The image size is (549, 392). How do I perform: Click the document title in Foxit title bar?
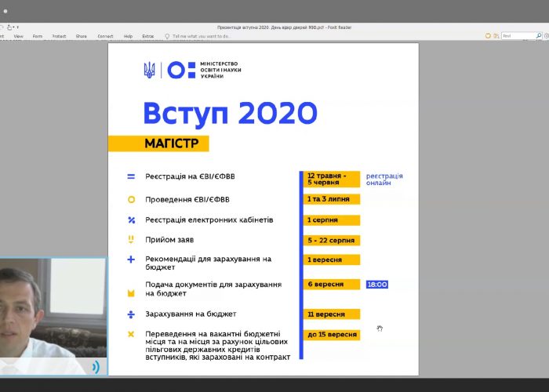[x=284, y=27]
